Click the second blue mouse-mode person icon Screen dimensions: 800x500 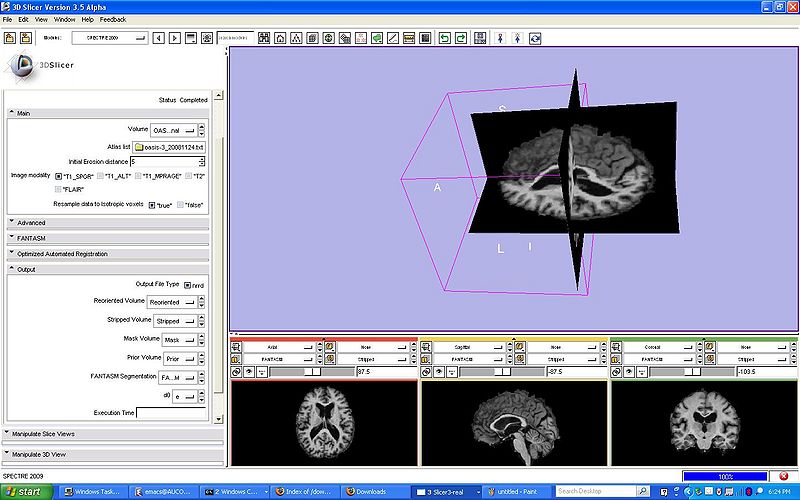517,38
